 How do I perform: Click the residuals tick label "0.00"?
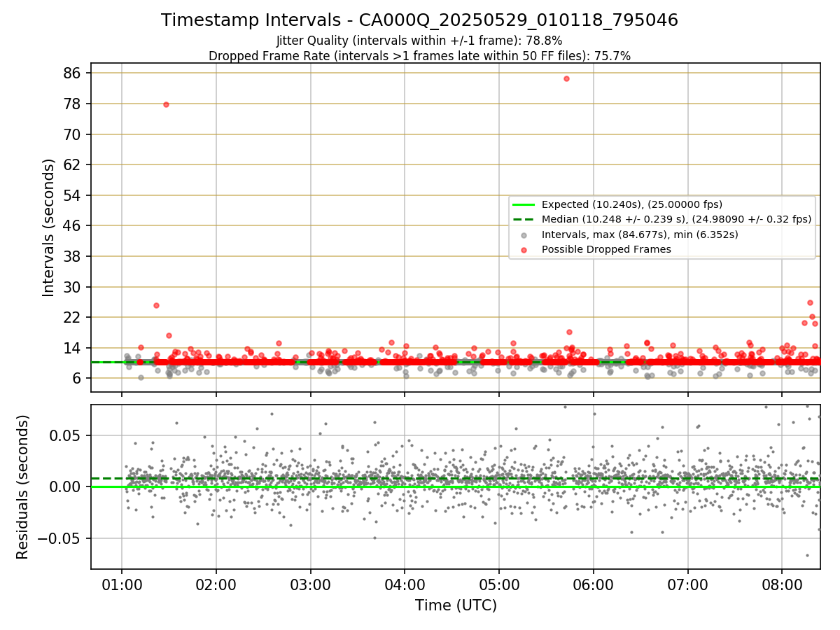pos(66,486)
